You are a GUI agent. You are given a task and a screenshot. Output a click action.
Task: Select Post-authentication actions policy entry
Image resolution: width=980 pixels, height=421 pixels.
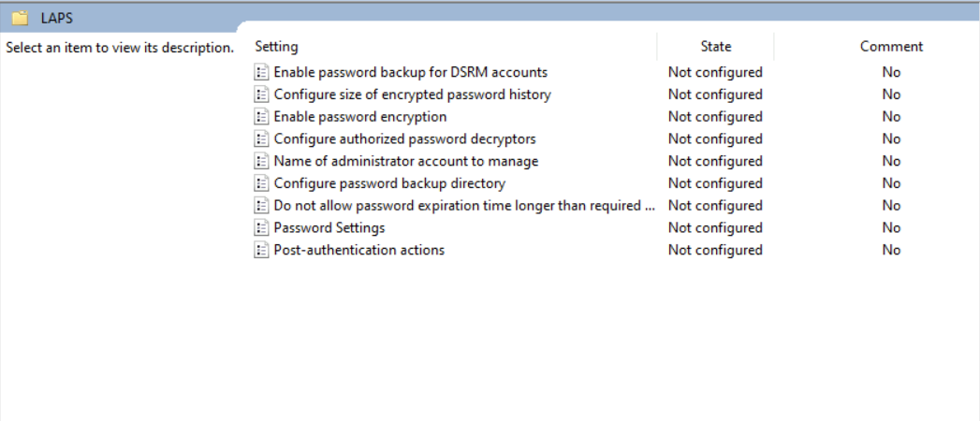[358, 250]
